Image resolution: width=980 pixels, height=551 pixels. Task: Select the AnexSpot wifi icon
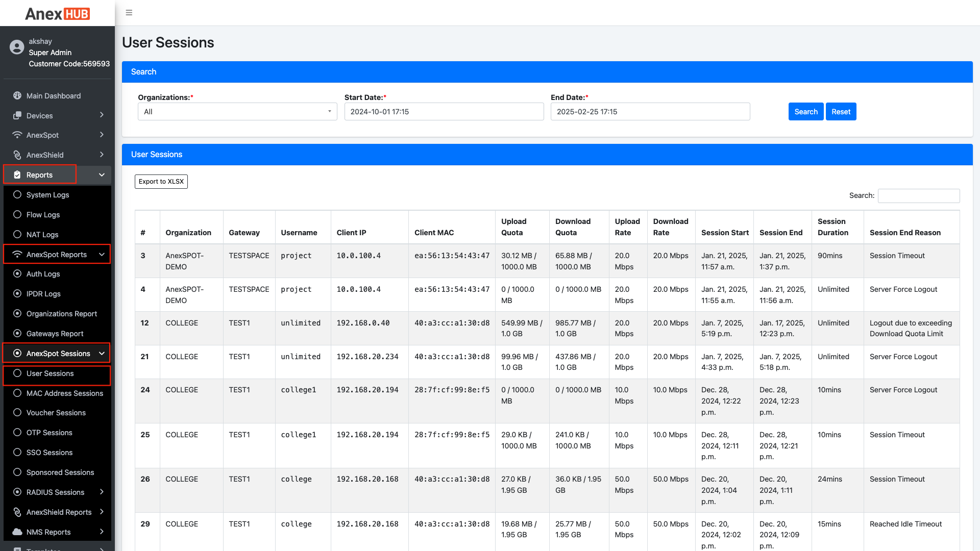pyautogui.click(x=17, y=135)
